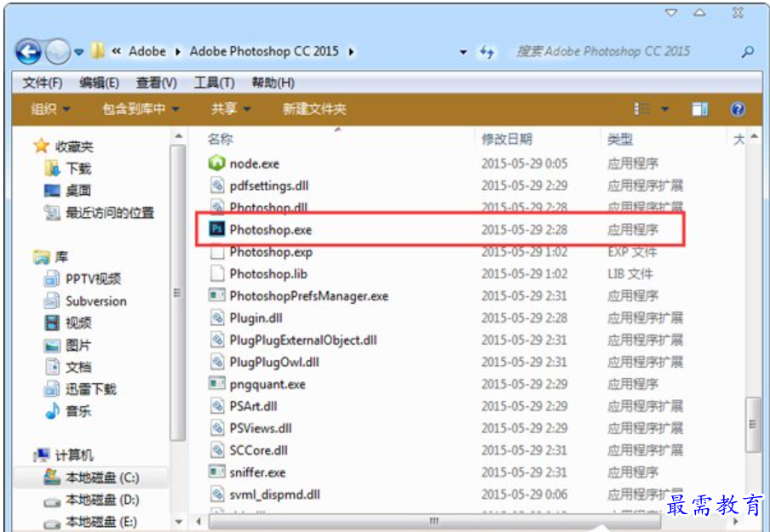Click the magnifier search icon

[x=748, y=52]
